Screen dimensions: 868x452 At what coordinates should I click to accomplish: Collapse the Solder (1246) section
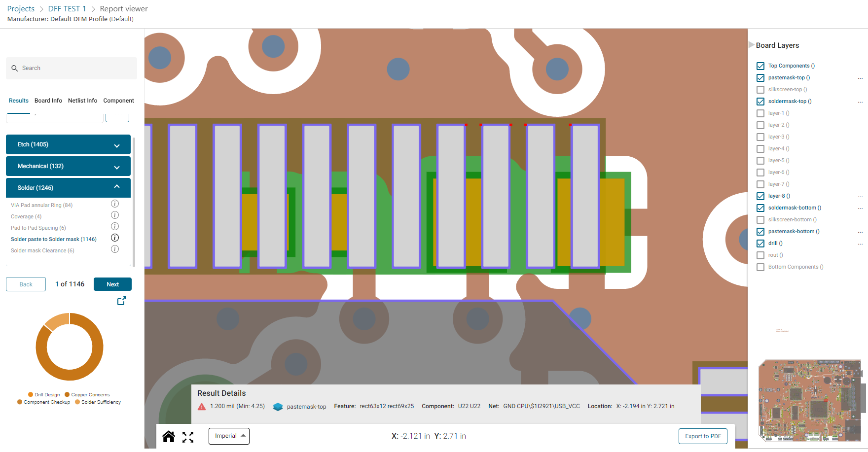tap(68, 188)
